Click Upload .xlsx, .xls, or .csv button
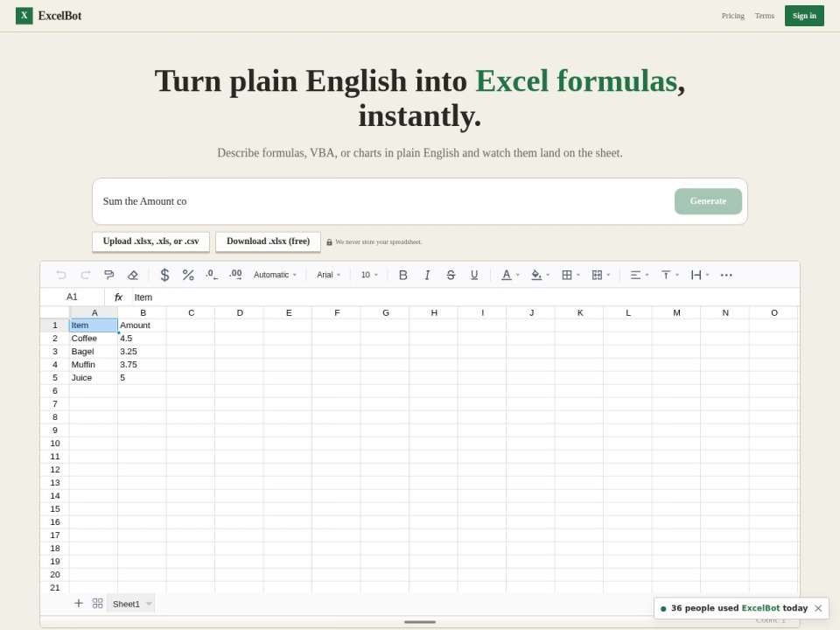 (150, 241)
